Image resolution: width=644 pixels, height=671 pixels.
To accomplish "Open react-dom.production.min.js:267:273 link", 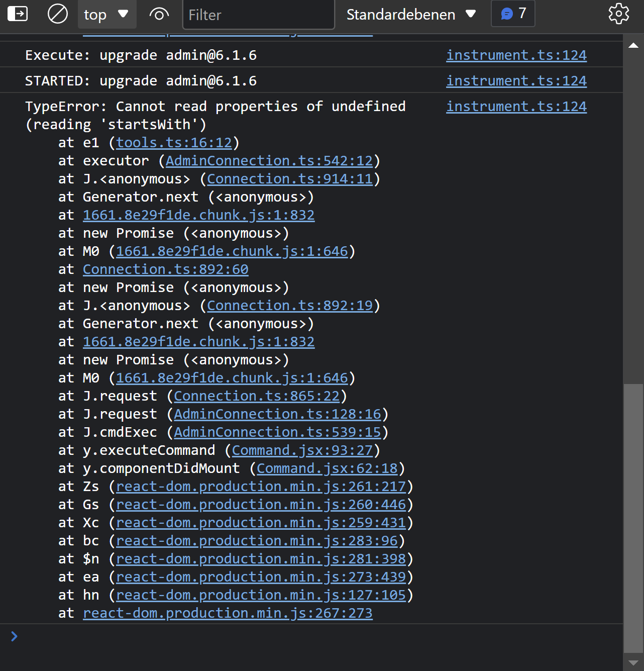I will coord(227,613).
